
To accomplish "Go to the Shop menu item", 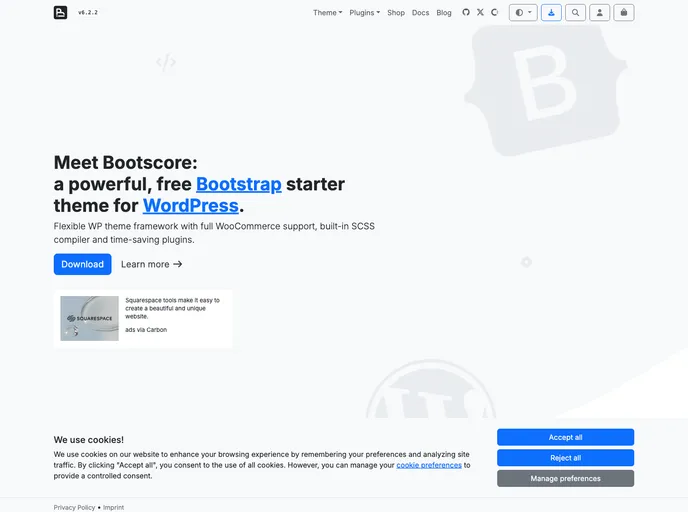I will [x=396, y=13].
